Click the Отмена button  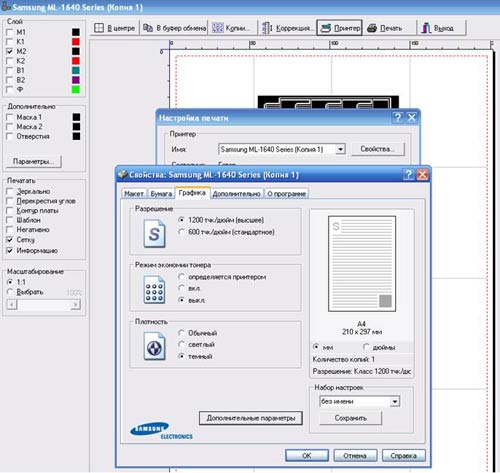pos(355,455)
